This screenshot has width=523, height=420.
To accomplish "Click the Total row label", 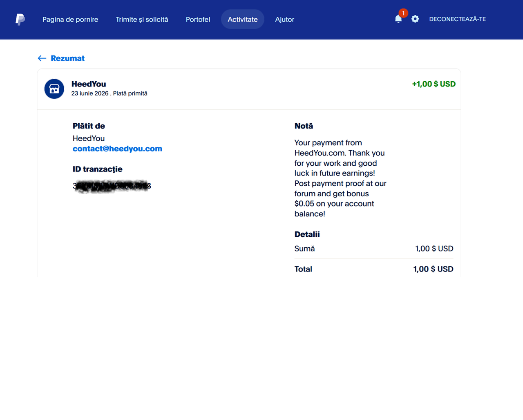I will (303, 269).
